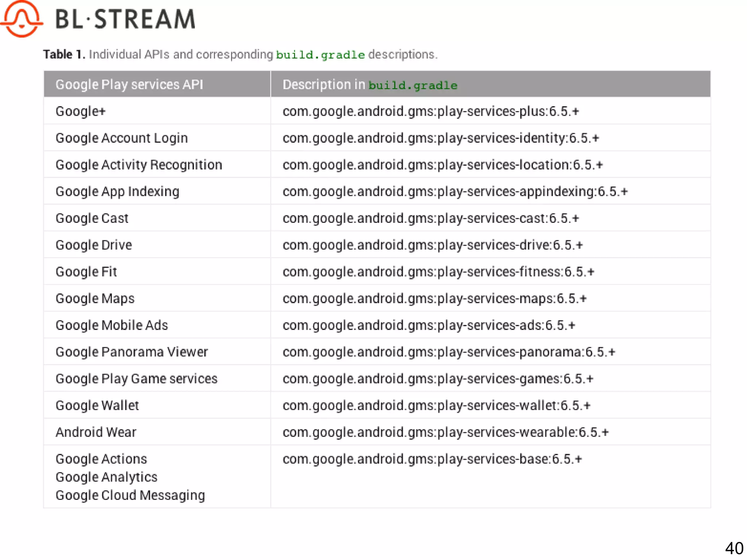Select the play-services-drive dependency string
This screenshot has height=560, width=747.
pos(432,245)
